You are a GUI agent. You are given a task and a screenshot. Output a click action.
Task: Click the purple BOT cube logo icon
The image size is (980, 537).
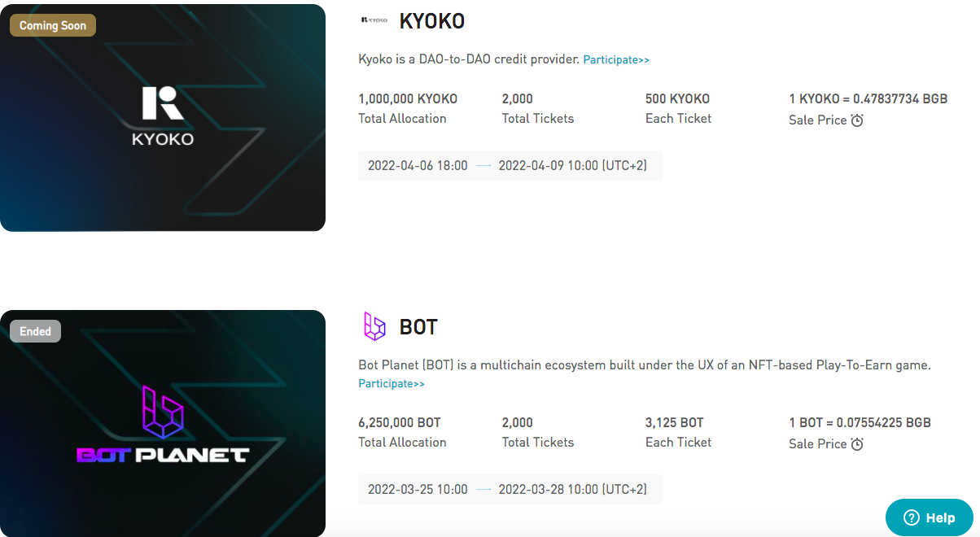[374, 326]
